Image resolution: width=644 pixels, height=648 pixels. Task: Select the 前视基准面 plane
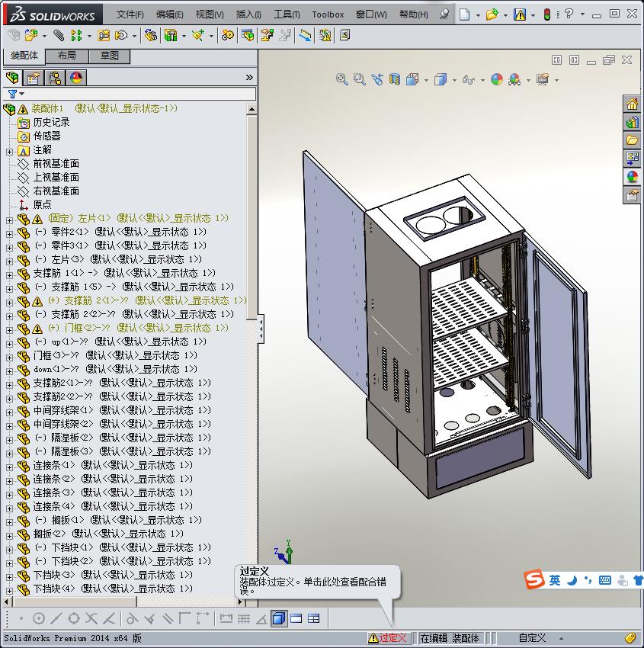click(56, 164)
